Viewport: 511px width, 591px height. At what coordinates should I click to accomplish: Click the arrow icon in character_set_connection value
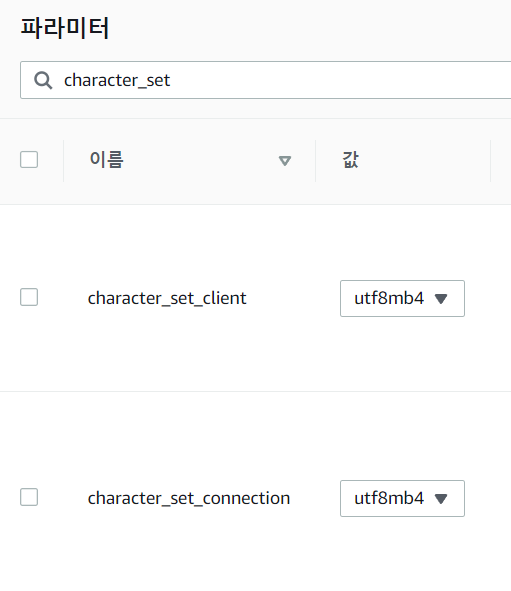(x=441, y=499)
